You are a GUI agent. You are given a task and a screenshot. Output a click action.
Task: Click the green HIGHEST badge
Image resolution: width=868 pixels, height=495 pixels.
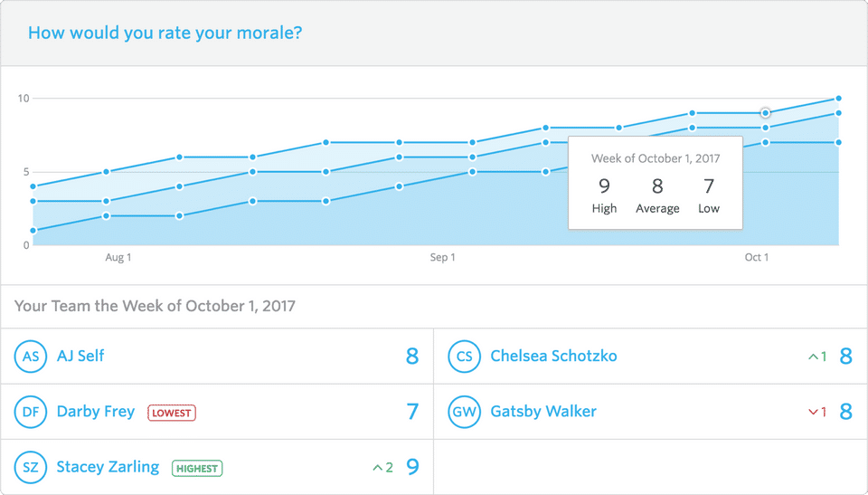click(x=197, y=469)
